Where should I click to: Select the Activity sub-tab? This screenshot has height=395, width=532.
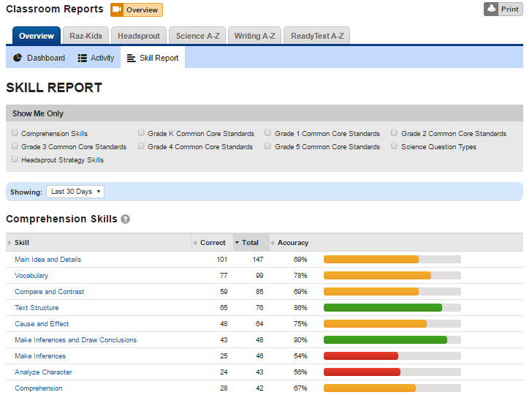pos(96,58)
